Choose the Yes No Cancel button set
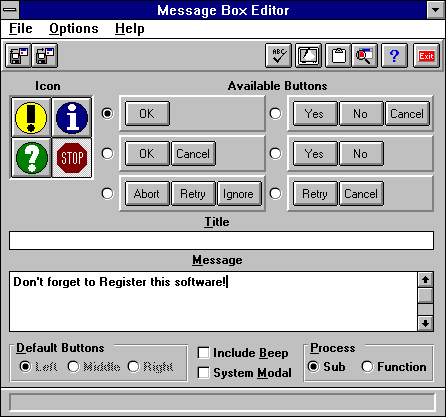 275,114
